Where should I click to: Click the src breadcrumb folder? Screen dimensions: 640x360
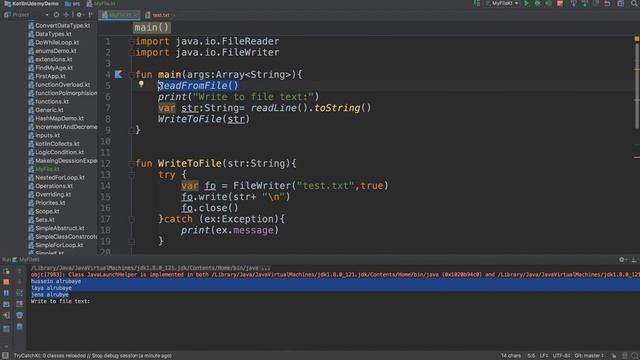coord(72,4)
